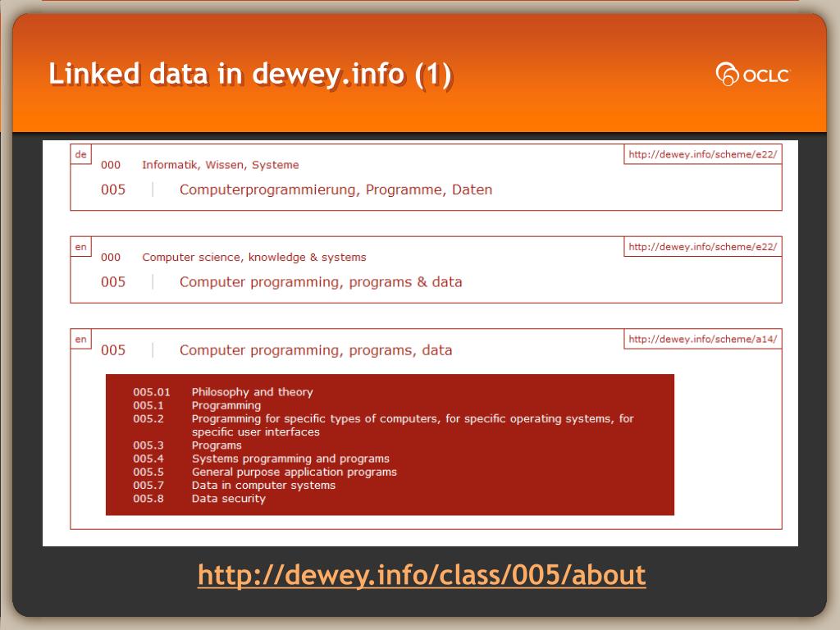The image size is (840, 630).
Task: Click number 000 beside 'Computer science'
Action: 111,257
